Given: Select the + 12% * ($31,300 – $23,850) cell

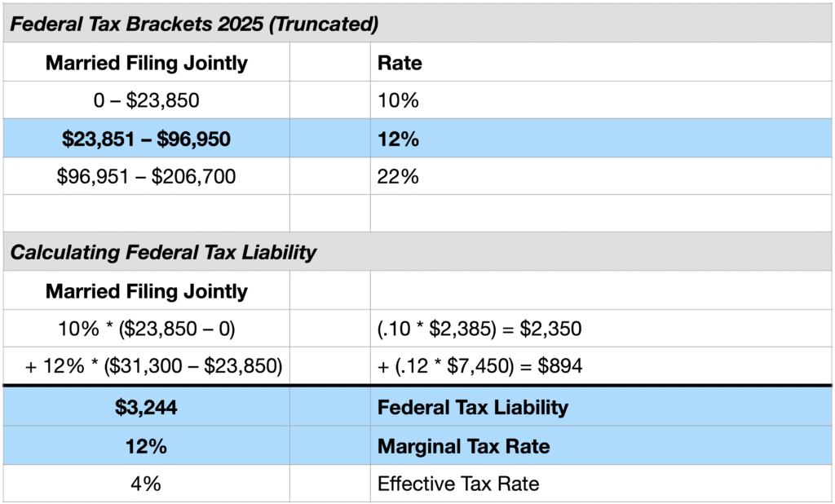Looking at the screenshot, I should coord(153,366).
